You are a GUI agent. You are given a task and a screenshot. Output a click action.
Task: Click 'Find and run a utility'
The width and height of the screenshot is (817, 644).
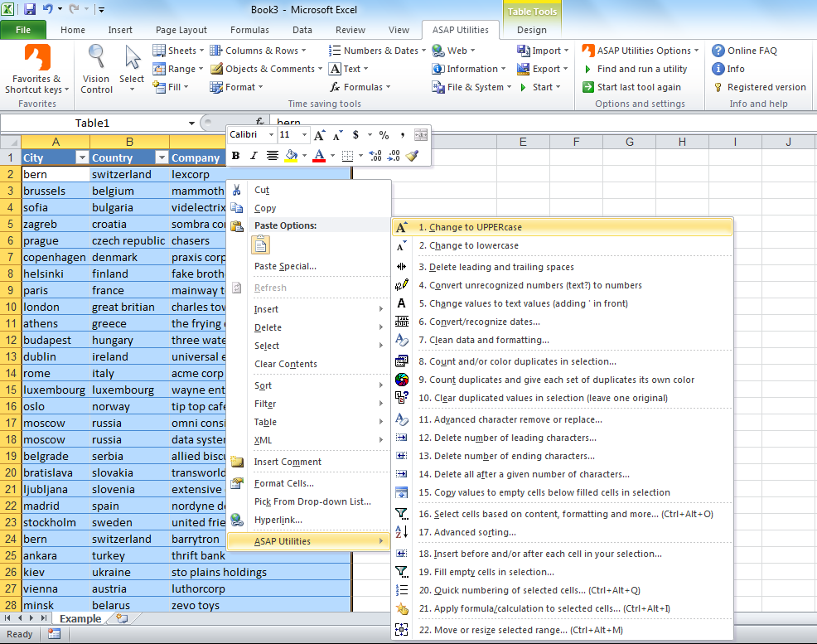point(644,68)
